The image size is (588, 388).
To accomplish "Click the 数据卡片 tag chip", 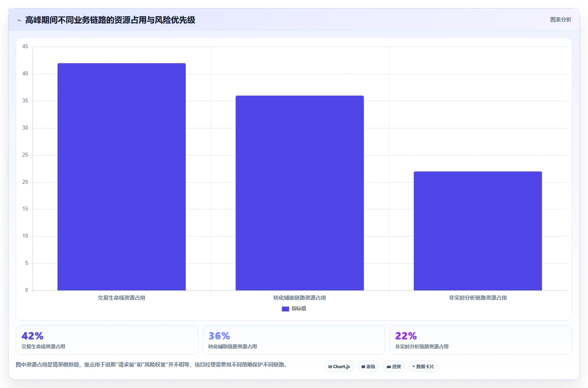I will pyautogui.click(x=423, y=367).
